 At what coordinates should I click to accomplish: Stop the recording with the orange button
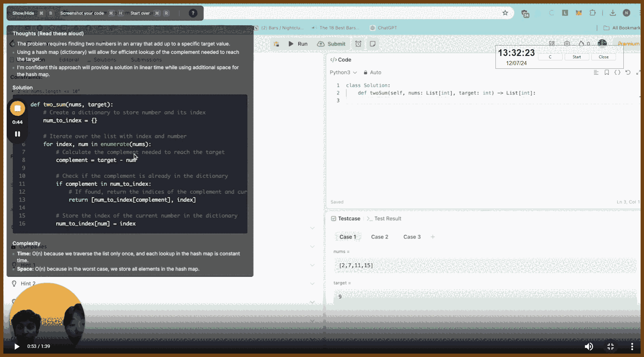point(18,109)
